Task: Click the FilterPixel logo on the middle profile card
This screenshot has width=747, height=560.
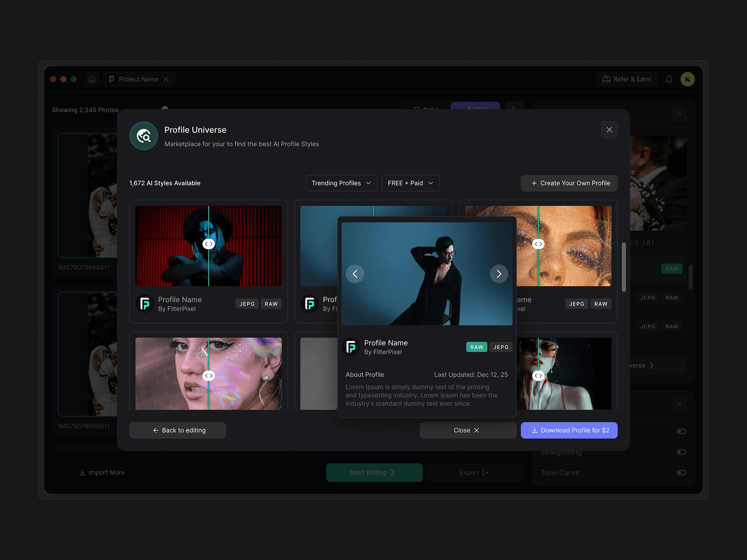Action: pyautogui.click(x=310, y=304)
